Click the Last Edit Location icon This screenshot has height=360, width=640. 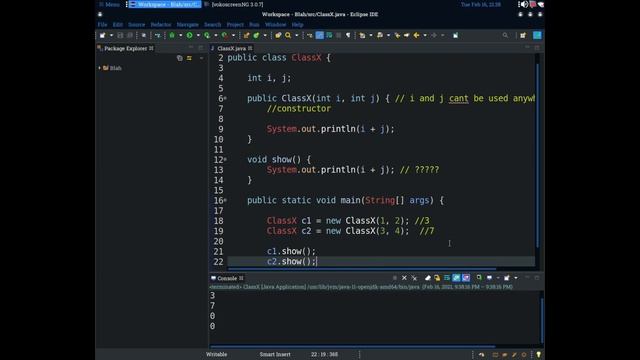[397, 36]
